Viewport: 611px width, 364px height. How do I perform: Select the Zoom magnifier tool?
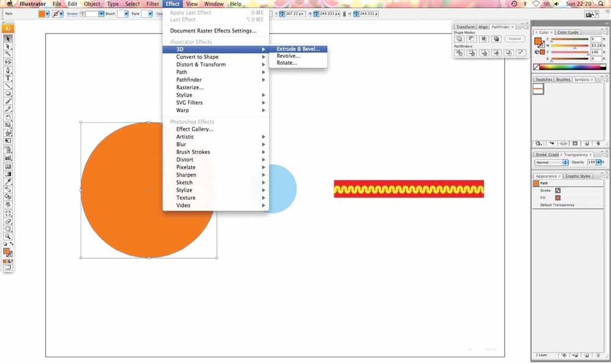coord(8,236)
